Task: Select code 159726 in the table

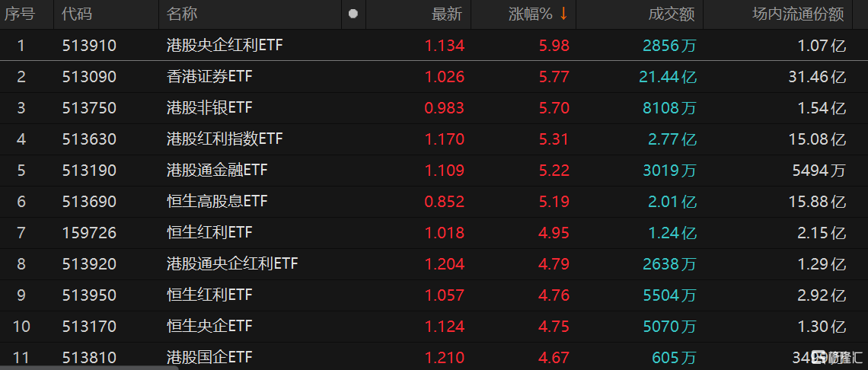Action: point(89,233)
